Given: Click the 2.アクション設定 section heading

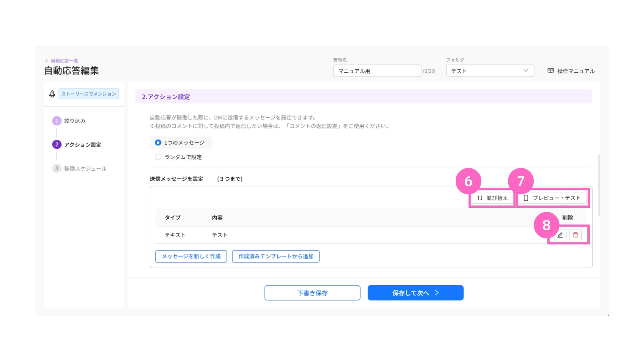Looking at the screenshot, I should click(166, 97).
